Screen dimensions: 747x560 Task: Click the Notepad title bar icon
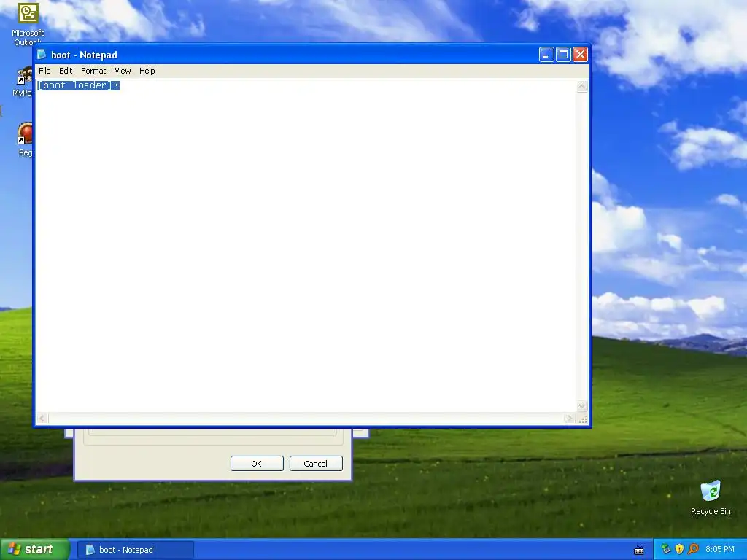[x=42, y=55]
